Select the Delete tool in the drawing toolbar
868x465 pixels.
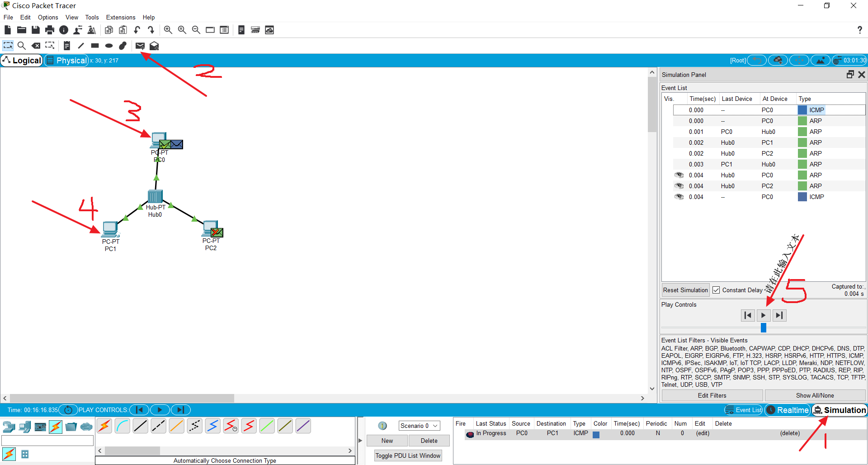click(x=36, y=46)
